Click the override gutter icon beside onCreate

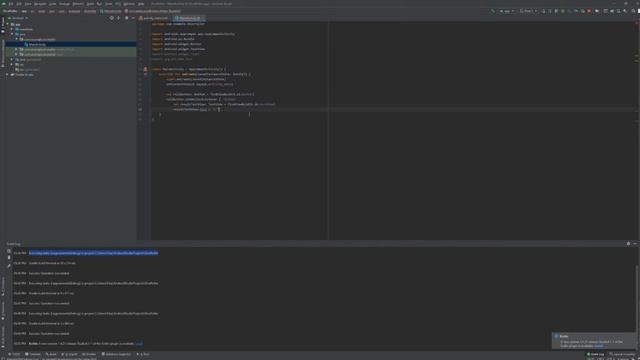(145, 74)
